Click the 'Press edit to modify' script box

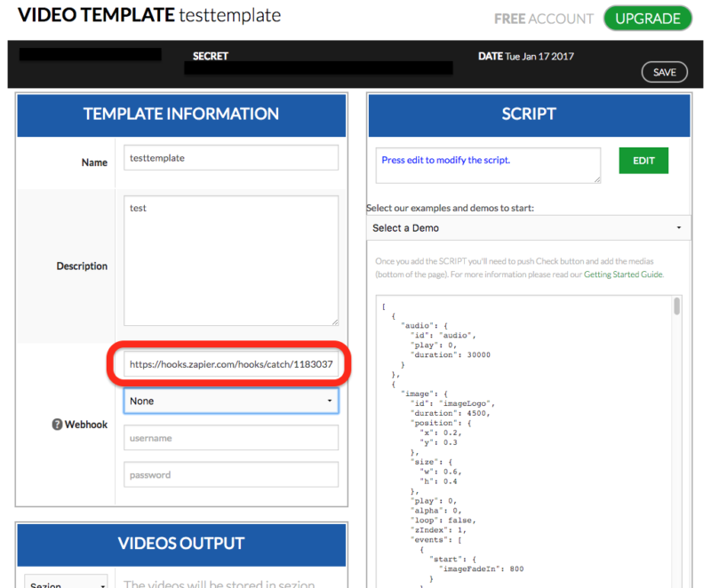click(487, 165)
